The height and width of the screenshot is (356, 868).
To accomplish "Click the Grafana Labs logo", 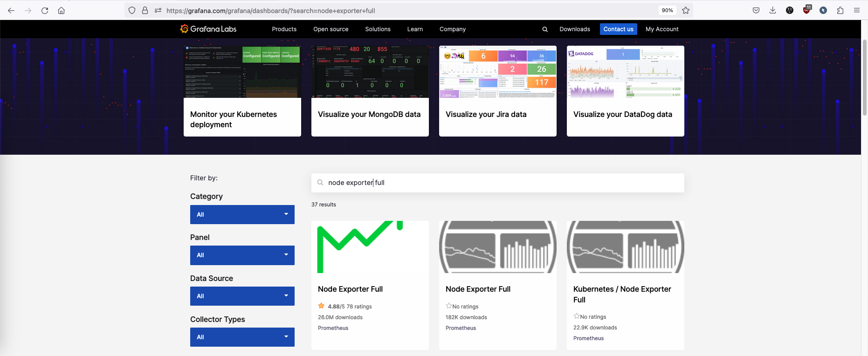I will 208,29.
